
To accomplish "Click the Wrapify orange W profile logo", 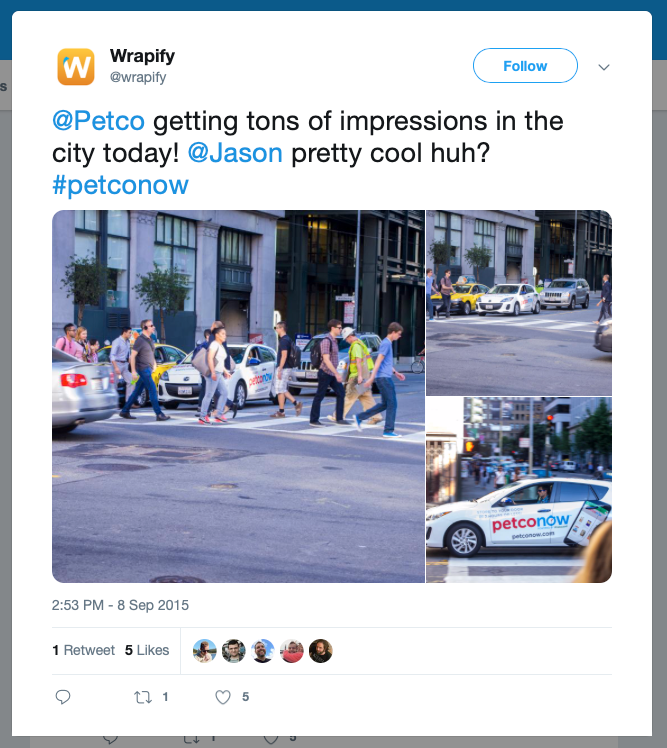I will [x=76, y=67].
